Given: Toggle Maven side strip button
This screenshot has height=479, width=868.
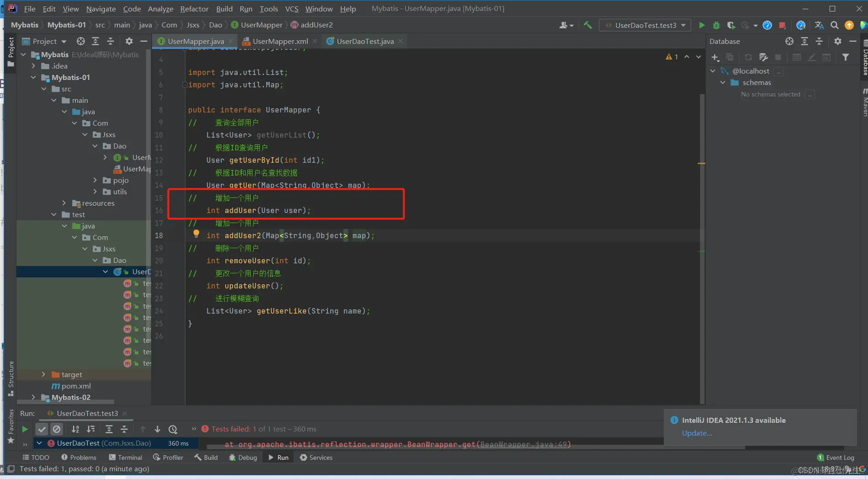Looking at the screenshot, I should click(864, 102).
